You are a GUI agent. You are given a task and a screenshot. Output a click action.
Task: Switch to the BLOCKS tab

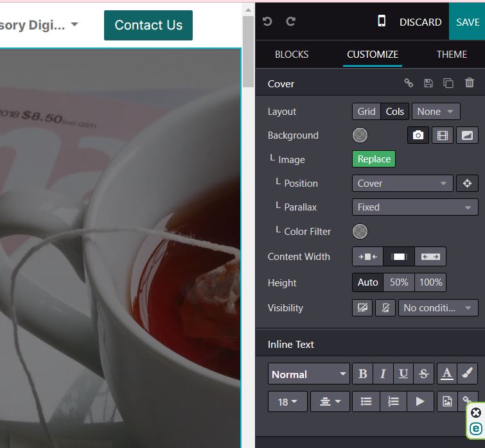pos(292,55)
